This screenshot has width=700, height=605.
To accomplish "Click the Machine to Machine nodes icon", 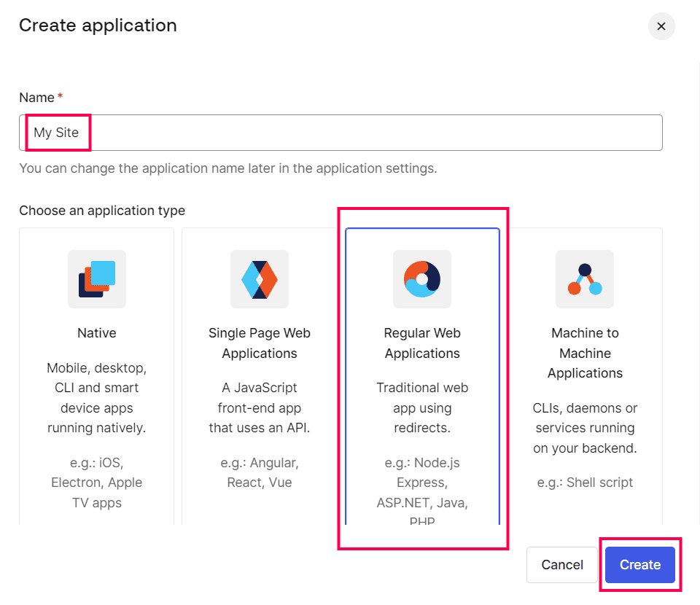I will (x=585, y=279).
